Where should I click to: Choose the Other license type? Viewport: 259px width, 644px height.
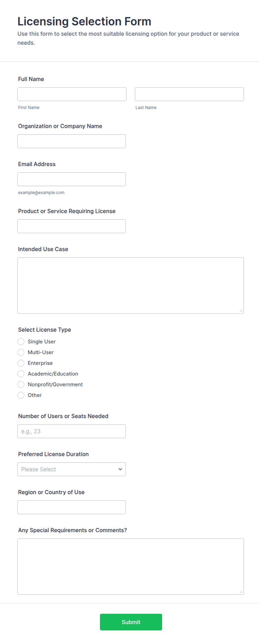(x=21, y=395)
